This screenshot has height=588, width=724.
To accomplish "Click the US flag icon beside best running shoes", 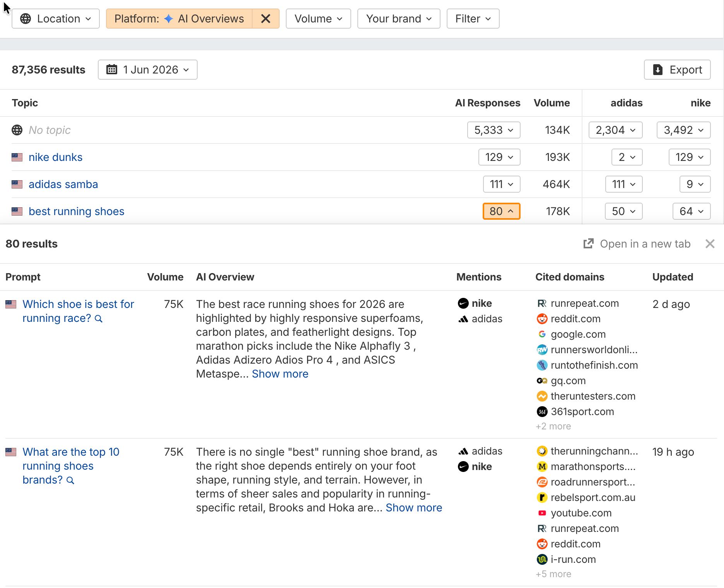I will coord(17,211).
